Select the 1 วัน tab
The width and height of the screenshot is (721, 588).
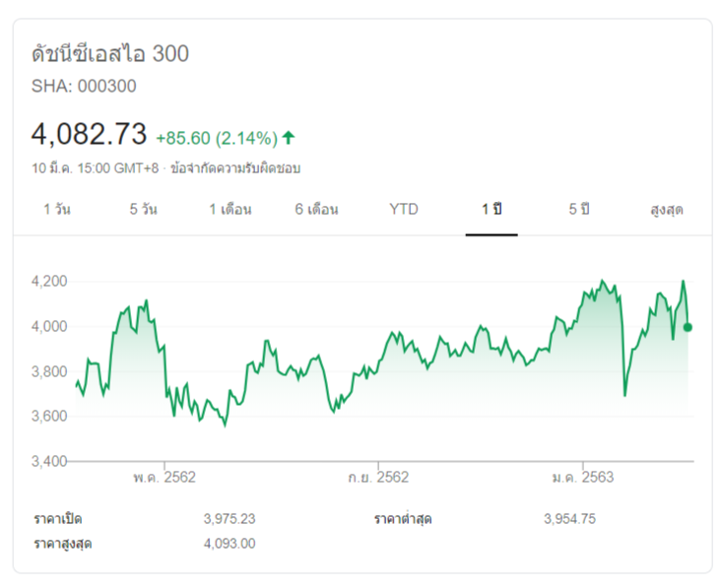coord(56,209)
